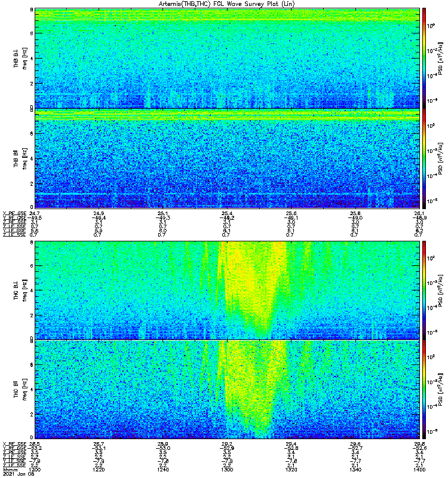
Task: Click the X_RE_GSE value '25.6'
Action: coord(291,213)
